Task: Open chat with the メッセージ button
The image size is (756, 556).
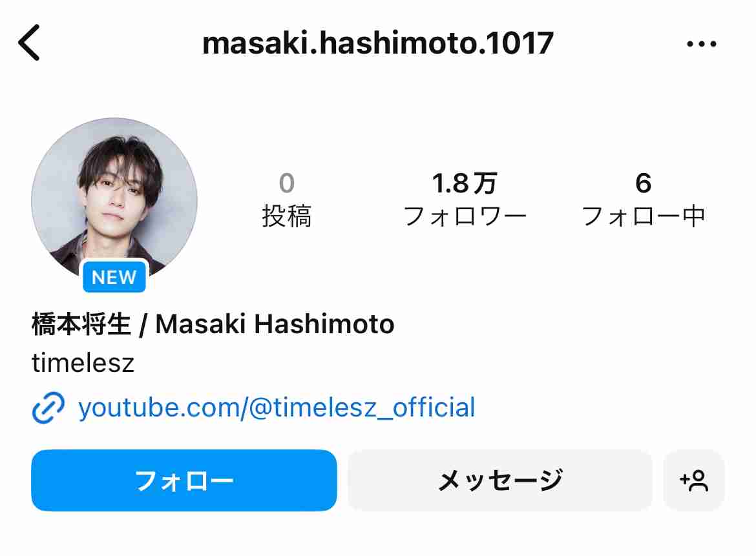Action: [x=500, y=480]
